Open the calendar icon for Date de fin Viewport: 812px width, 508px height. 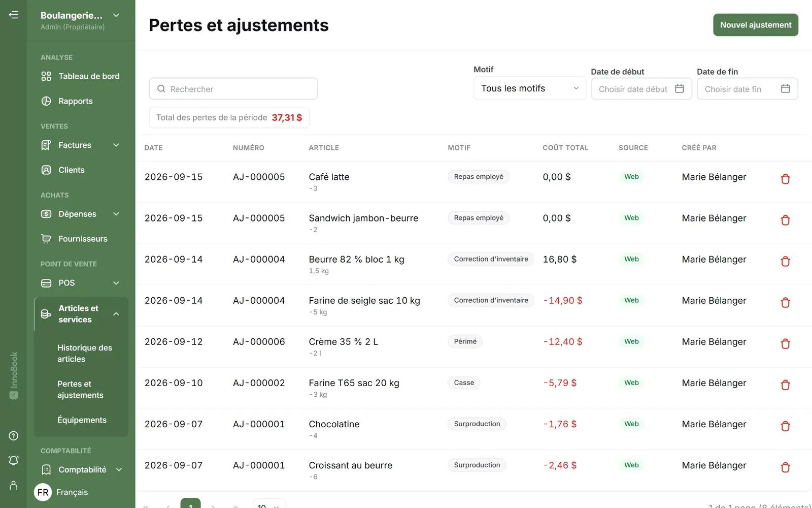point(785,89)
